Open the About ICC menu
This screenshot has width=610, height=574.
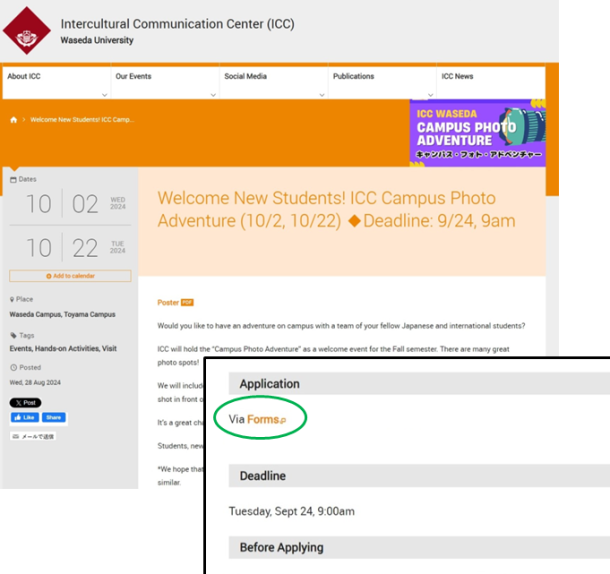tap(56, 83)
